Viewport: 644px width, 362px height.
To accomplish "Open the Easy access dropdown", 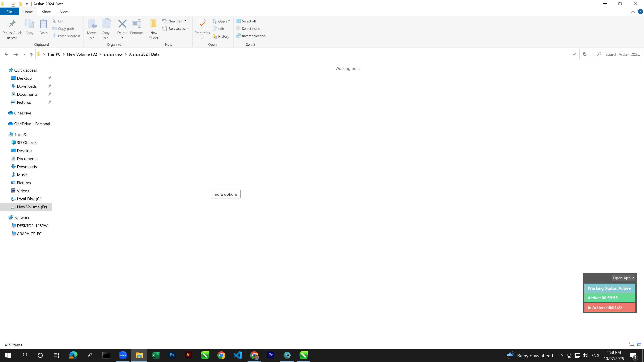I will click(176, 28).
